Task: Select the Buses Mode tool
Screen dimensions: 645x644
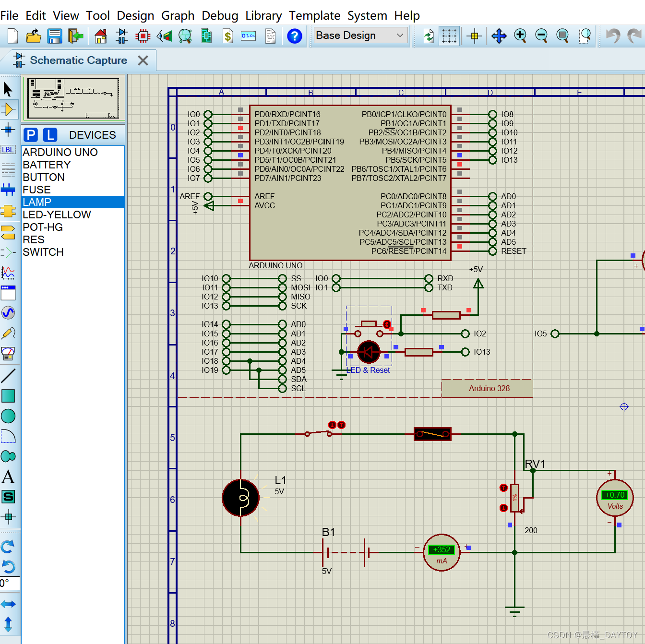Action: 8,190
